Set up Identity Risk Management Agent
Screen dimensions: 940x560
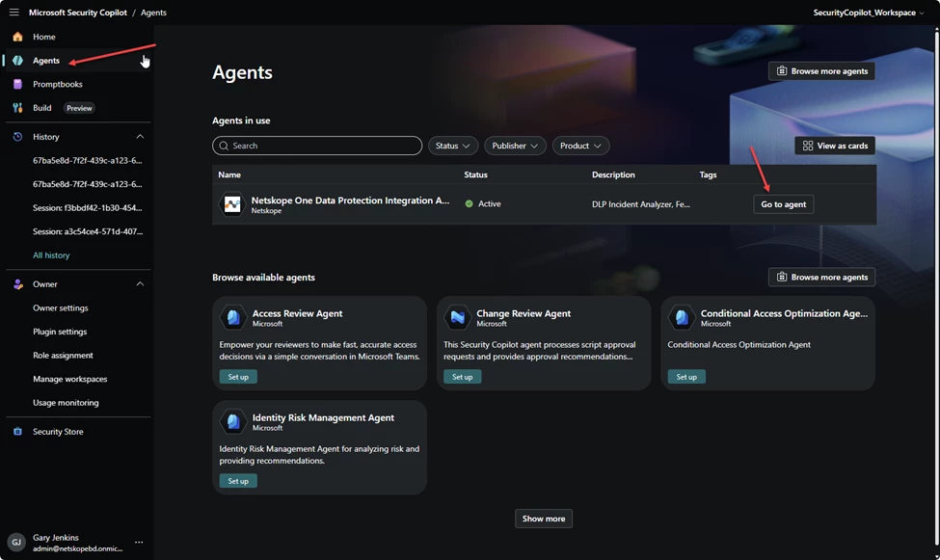pyautogui.click(x=238, y=482)
